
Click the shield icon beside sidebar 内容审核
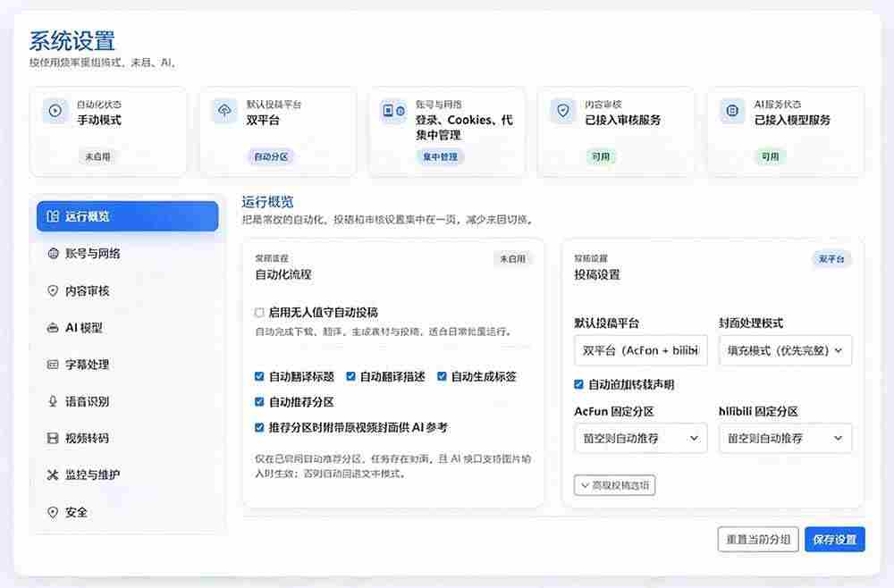pyautogui.click(x=53, y=290)
